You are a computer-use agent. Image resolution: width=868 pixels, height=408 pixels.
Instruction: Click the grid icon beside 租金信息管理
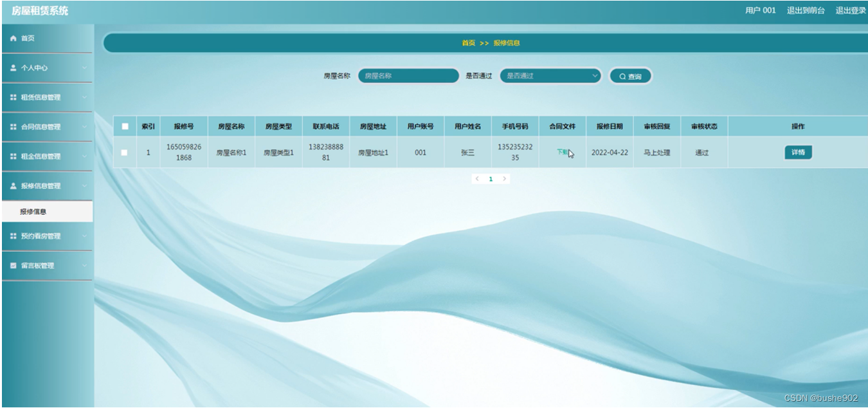[x=13, y=156]
